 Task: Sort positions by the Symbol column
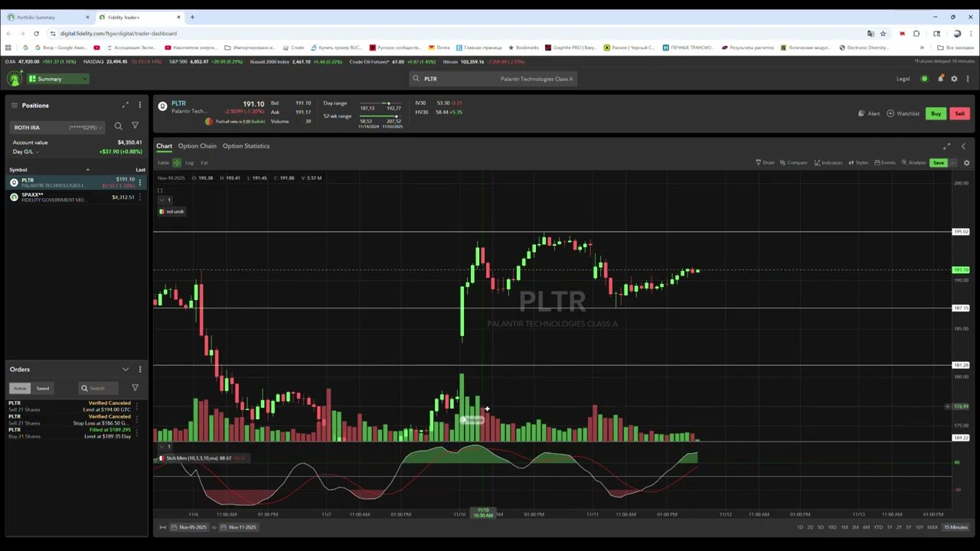pos(18,170)
